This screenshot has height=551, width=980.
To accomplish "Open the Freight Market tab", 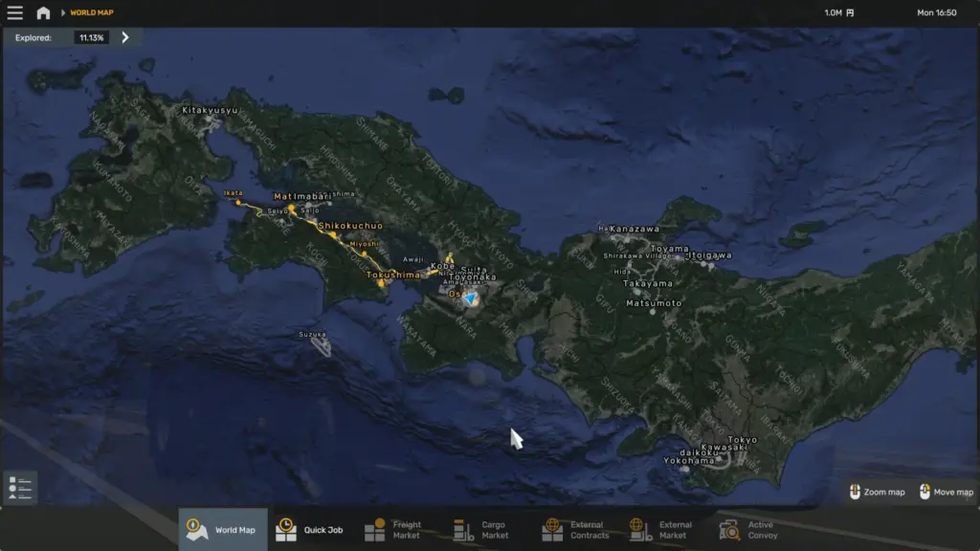I will pyautogui.click(x=401, y=530).
